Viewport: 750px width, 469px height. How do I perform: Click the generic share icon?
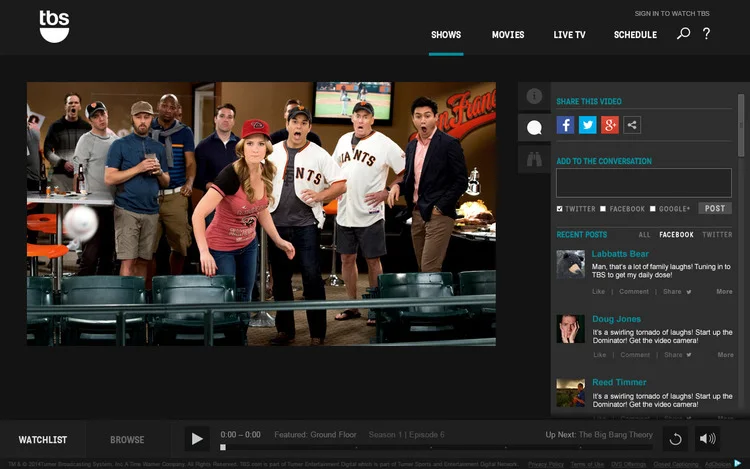[x=632, y=125]
